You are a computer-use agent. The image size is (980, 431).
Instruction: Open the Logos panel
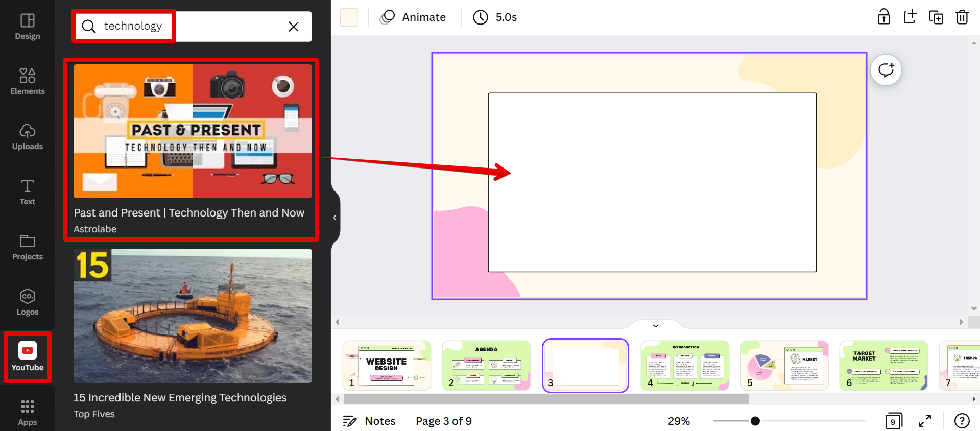point(28,302)
